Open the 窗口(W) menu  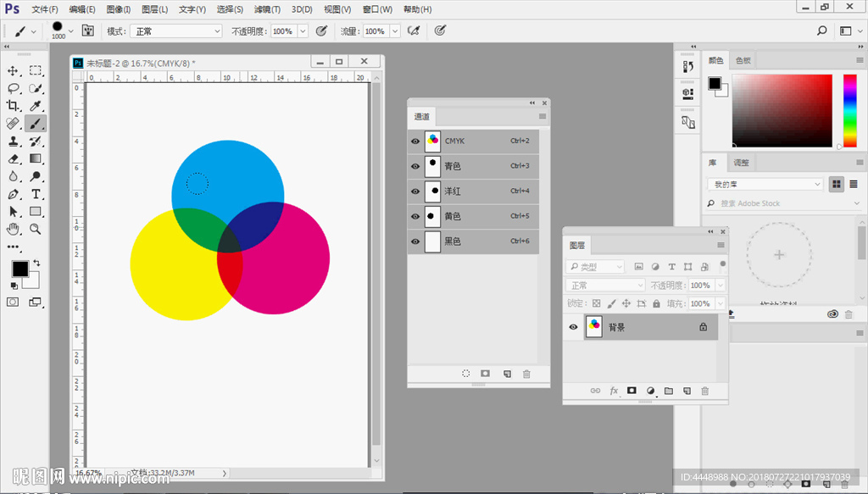coord(377,9)
